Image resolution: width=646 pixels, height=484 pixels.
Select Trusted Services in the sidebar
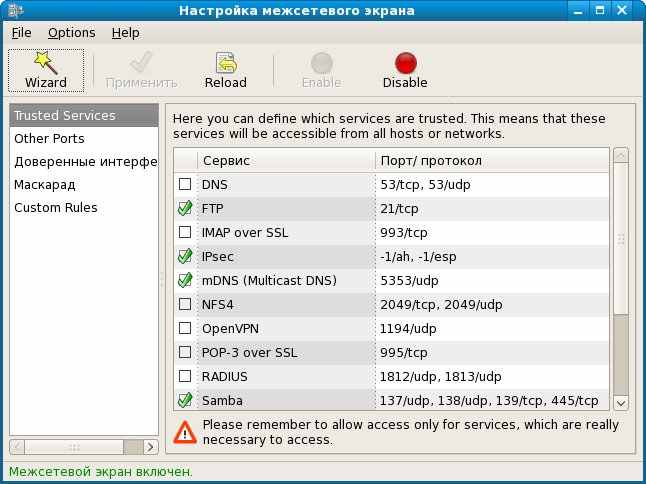[84, 115]
